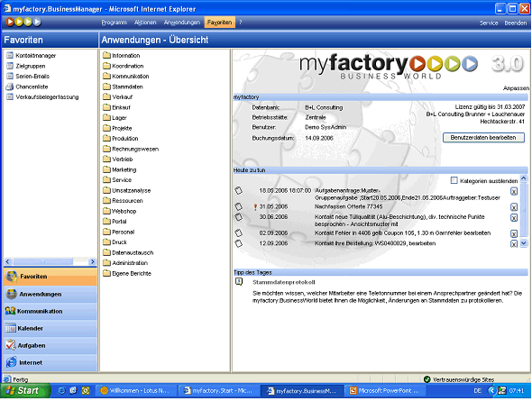The width and height of the screenshot is (532, 401).
Task: Click the Koordination folder icon
Action: (x=107, y=66)
